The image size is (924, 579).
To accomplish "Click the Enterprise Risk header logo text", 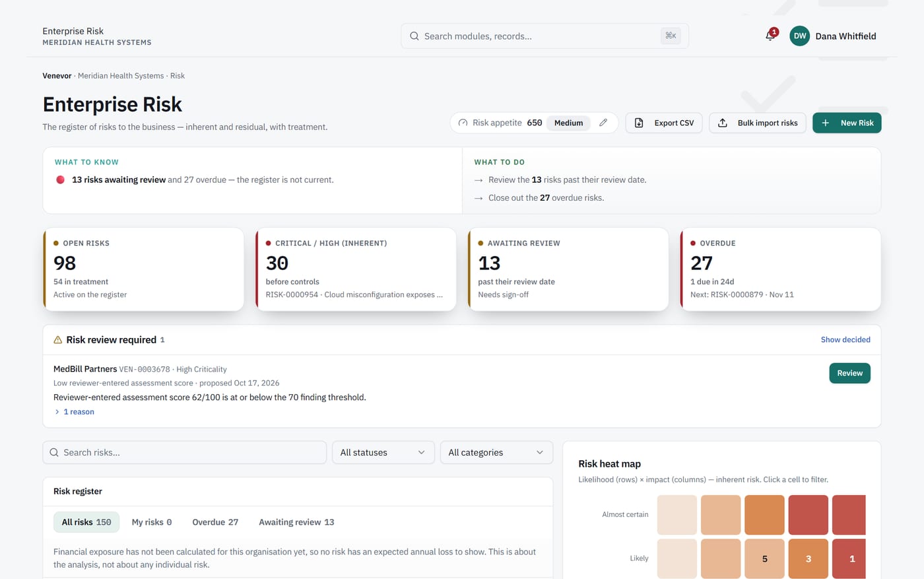I will coord(73,31).
